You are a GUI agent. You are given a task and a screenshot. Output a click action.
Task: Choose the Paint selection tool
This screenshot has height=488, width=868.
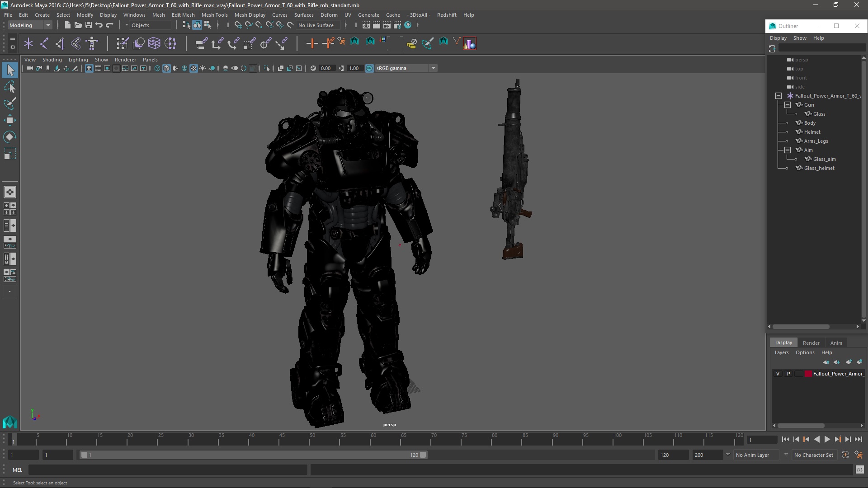tap(10, 103)
